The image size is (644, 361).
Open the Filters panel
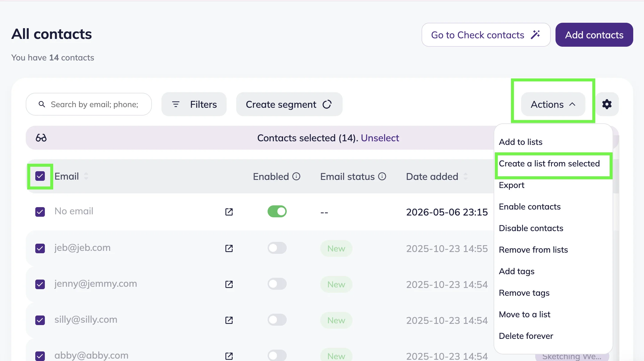[x=194, y=104]
